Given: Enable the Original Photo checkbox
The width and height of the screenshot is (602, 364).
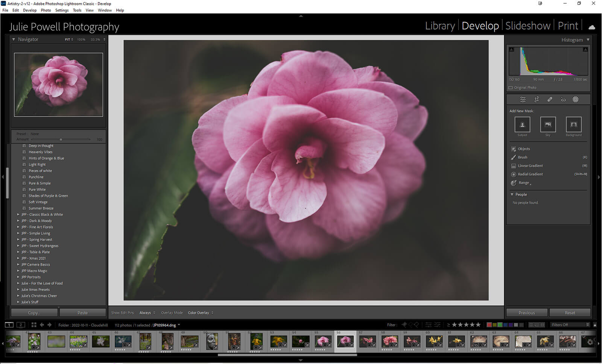Looking at the screenshot, I should pyautogui.click(x=511, y=88).
